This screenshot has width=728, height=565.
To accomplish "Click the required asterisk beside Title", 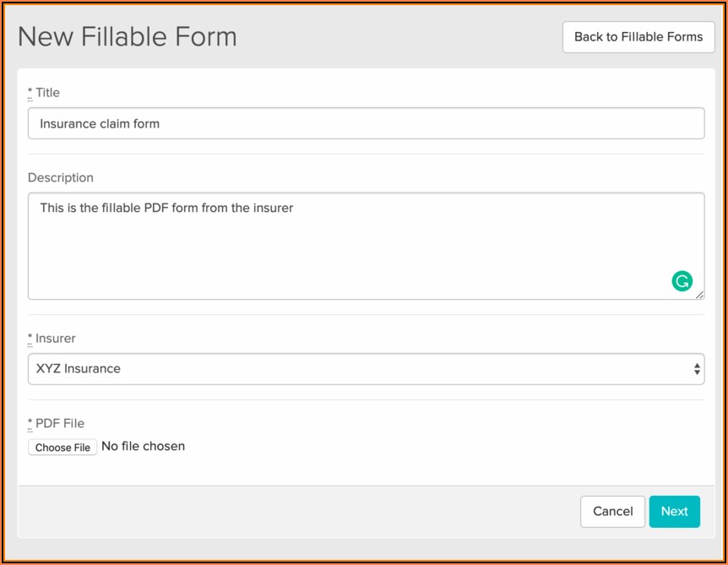I will [x=30, y=93].
